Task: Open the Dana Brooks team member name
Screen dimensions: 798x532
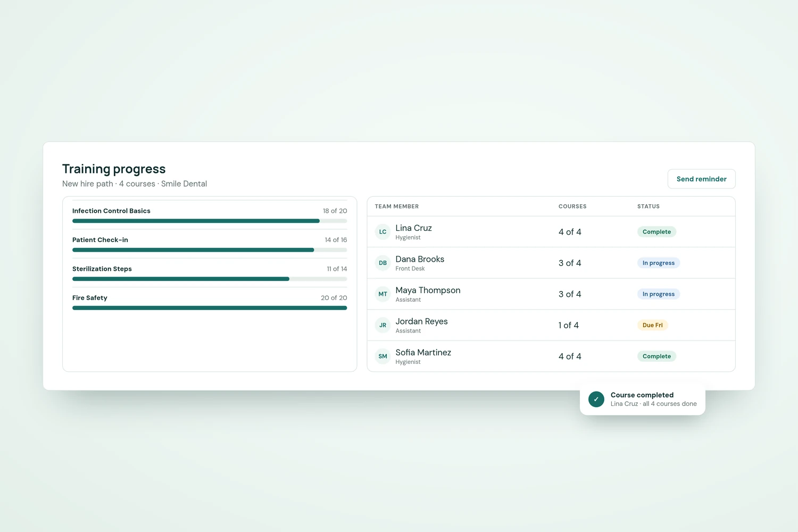Action: pos(420,259)
